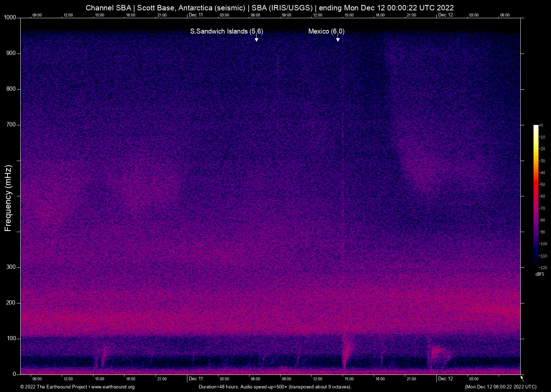Image resolution: width=551 pixels, height=392 pixels.
Task: Click the 09:00 tick on the top axis
Action: pyautogui.click(x=37, y=15)
